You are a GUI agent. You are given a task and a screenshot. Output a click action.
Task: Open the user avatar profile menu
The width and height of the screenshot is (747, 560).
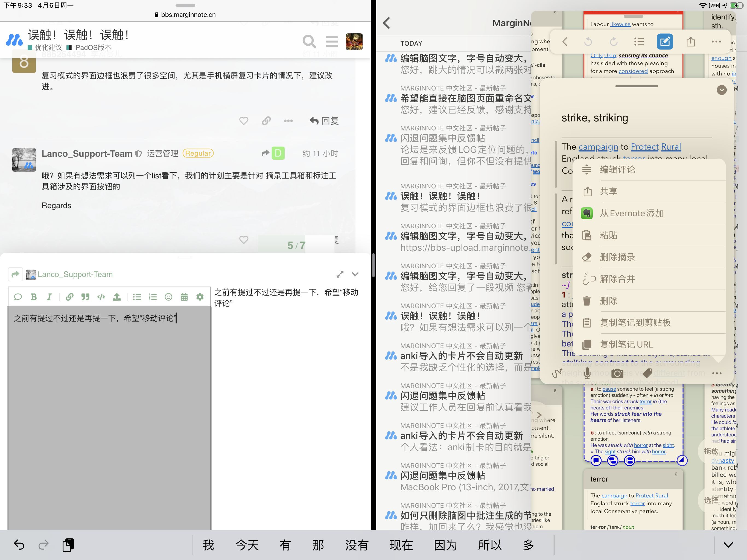click(354, 42)
